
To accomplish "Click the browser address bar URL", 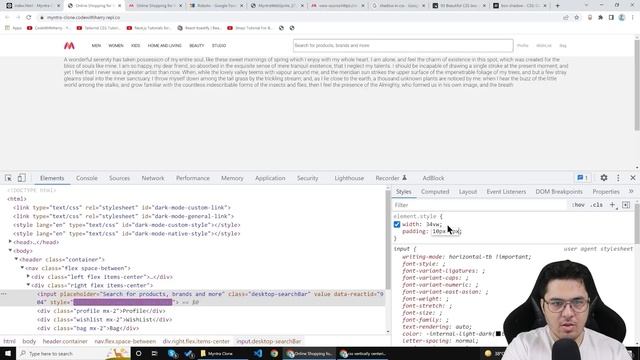I will click(x=83, y=18).
